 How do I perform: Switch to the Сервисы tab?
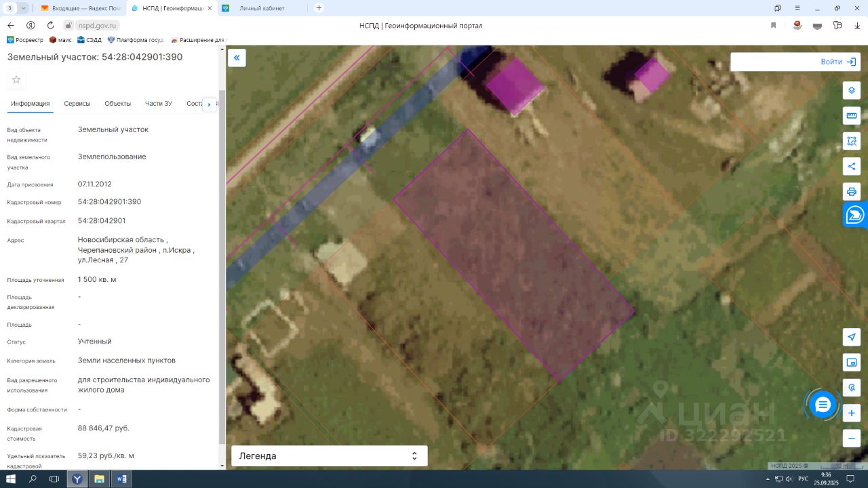pyautogui.click(x=77, y=104)
